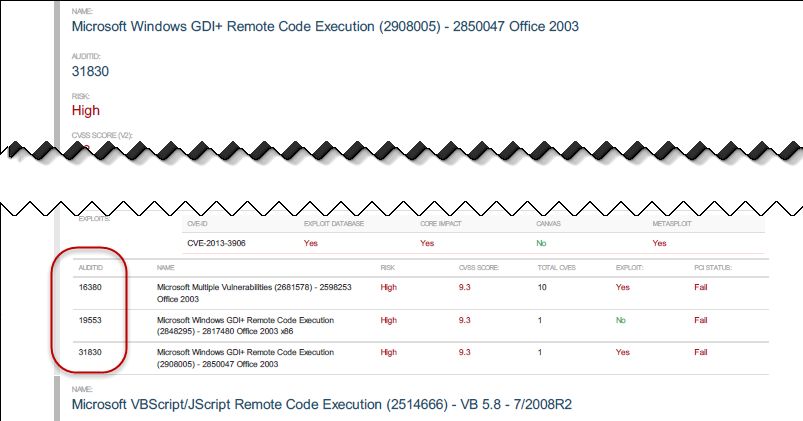Select 'No' under CANVAS column
Viewport: 803px width, 421px height.
click(541, 243)
